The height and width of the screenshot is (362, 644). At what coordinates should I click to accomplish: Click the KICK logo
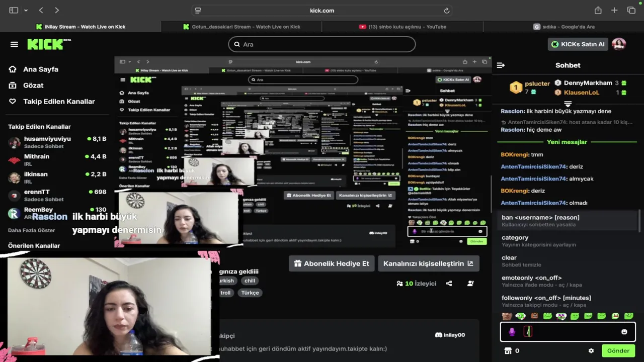point(49,44)
